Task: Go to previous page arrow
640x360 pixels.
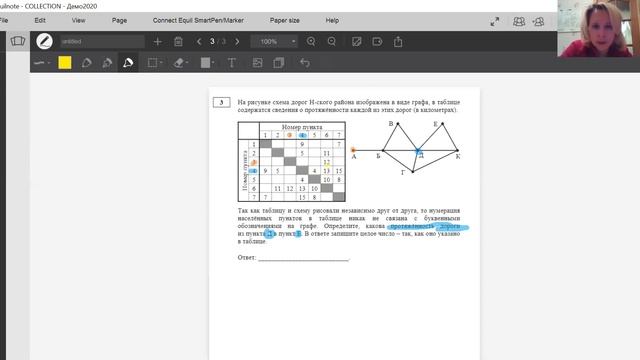Action: [x=199, y=42]
